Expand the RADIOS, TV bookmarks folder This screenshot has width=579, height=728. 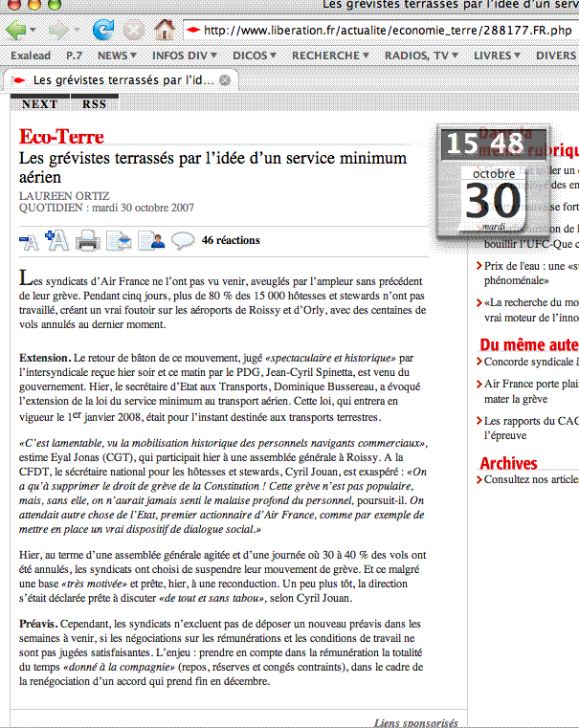pos(421,55)
